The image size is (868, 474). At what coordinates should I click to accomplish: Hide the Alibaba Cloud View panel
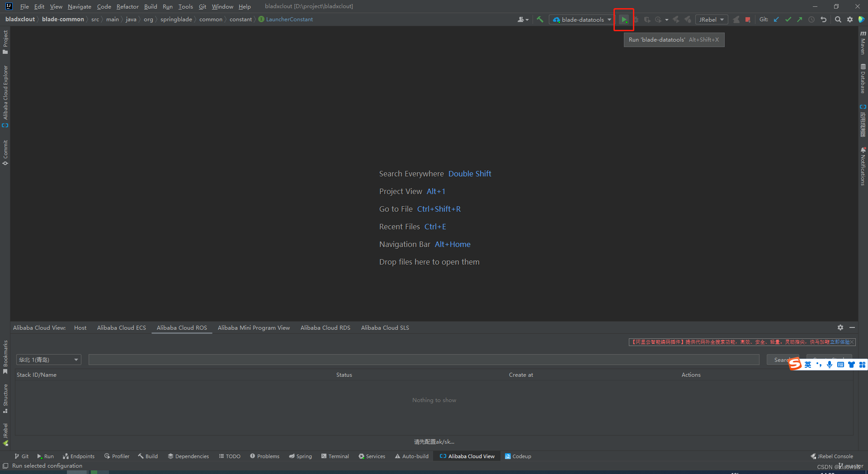(x=852, y=327)
